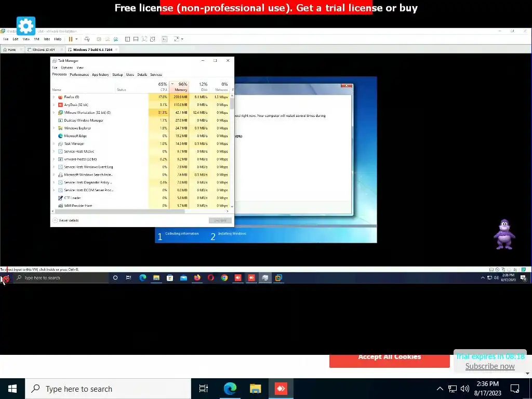Image resolution: width=532 pixels, height=399 pixels.
Task: Switch to Task Manager Startup tab
Action: [117, 75]
